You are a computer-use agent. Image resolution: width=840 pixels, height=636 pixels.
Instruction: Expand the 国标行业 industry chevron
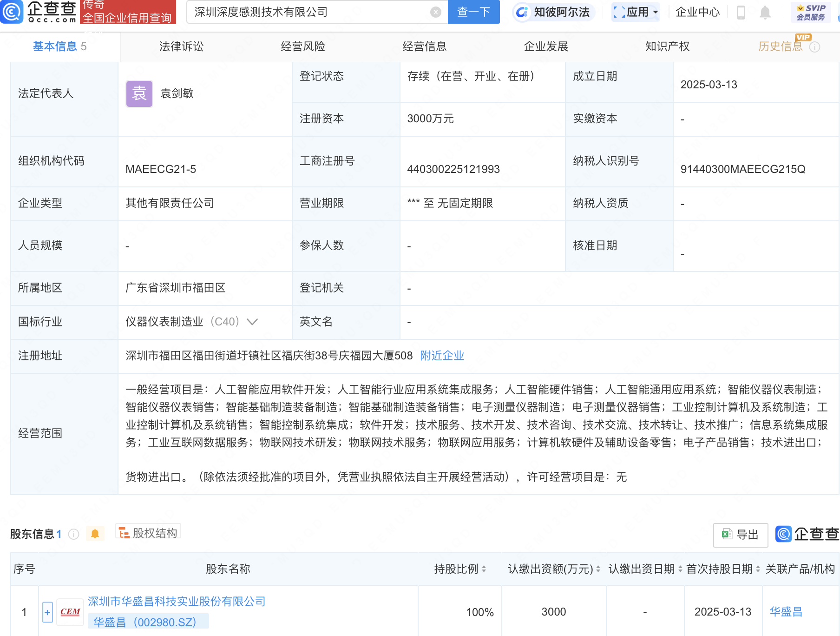coord(252,322)
